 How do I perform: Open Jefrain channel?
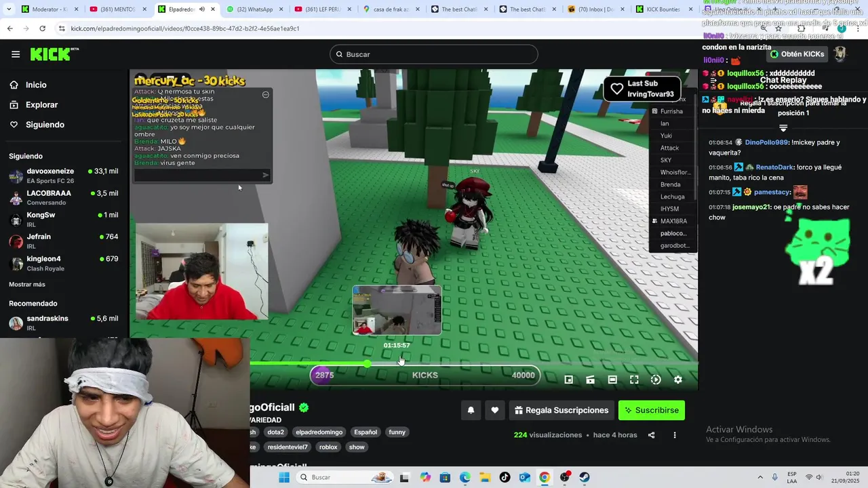(x=64, y=241)
